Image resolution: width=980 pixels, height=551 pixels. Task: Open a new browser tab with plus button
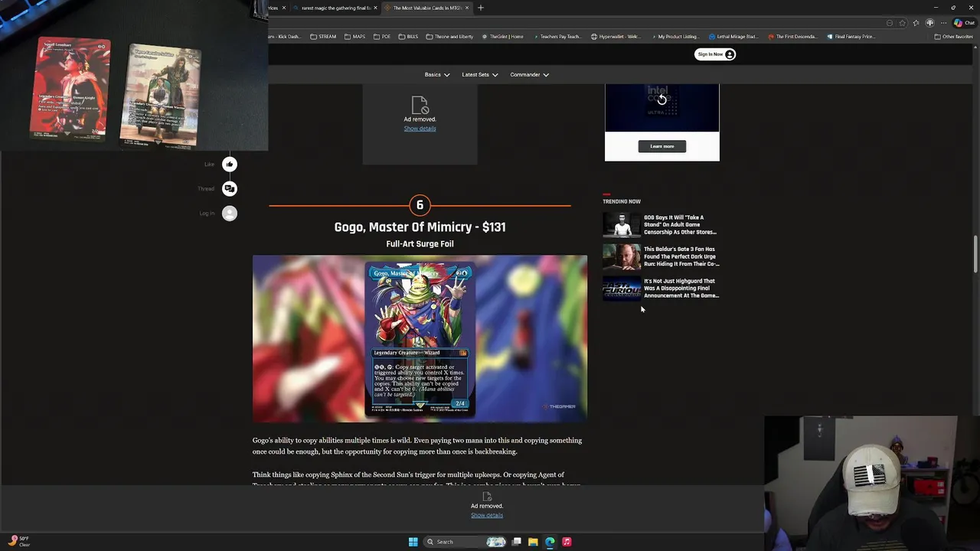point(481,8)
